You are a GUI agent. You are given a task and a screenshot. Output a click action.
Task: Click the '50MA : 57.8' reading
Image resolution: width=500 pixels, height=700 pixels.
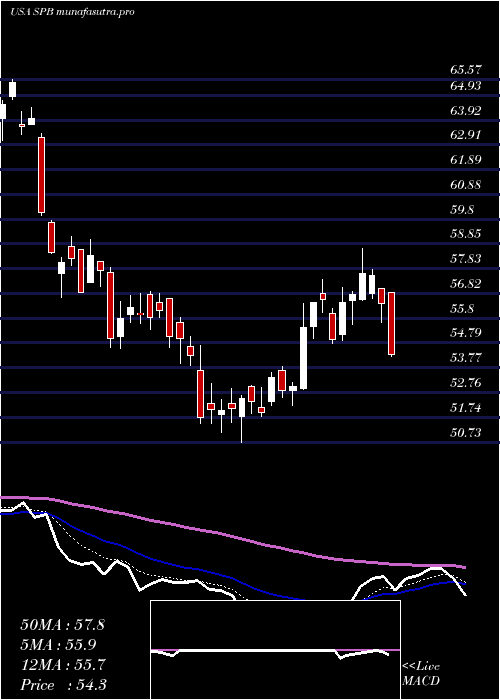[62, 625]
